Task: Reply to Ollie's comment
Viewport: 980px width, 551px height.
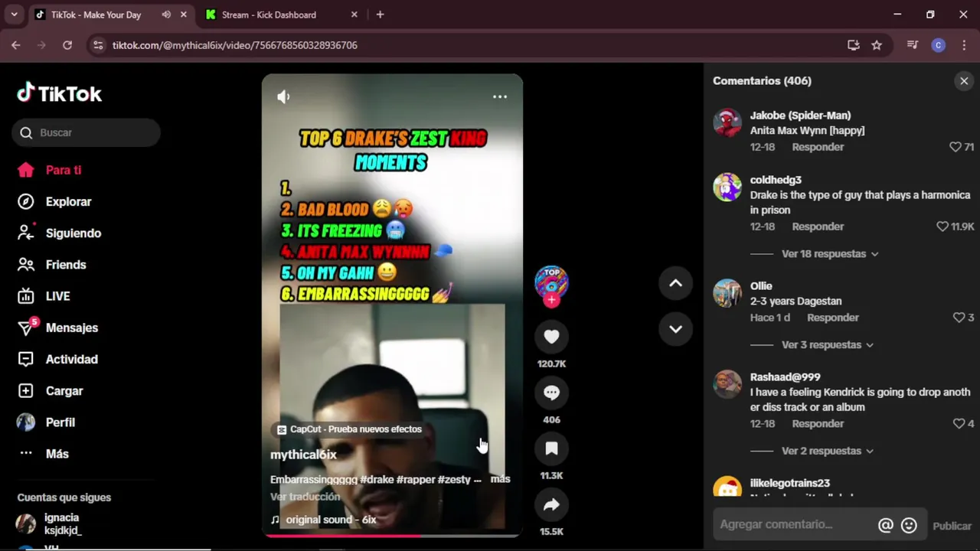Action: (x=833, y=318)
